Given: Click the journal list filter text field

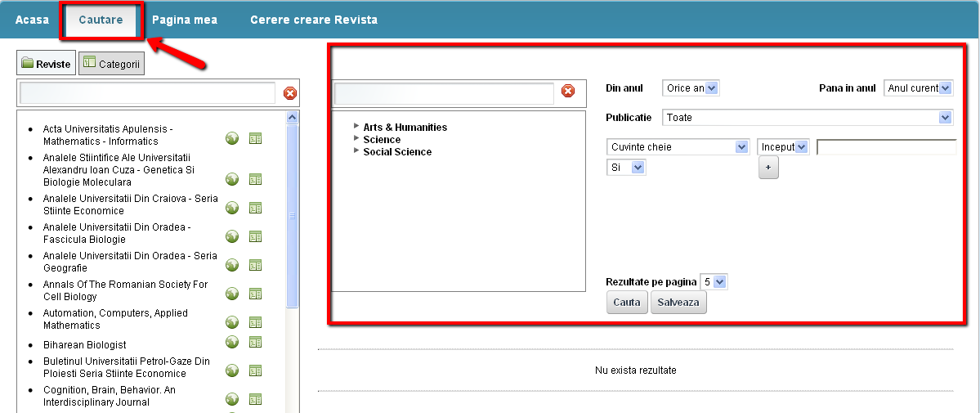Looking at the screenshot, I should click(147, 92).
